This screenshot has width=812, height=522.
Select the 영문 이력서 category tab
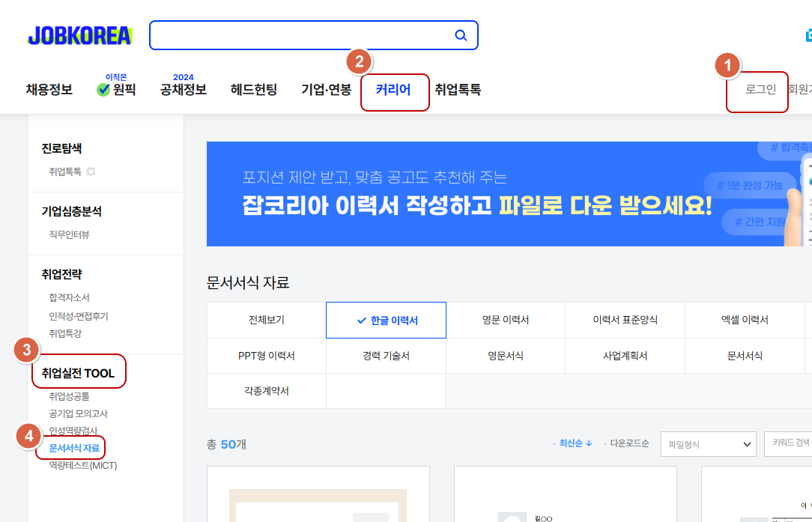(x=506, y=320)
